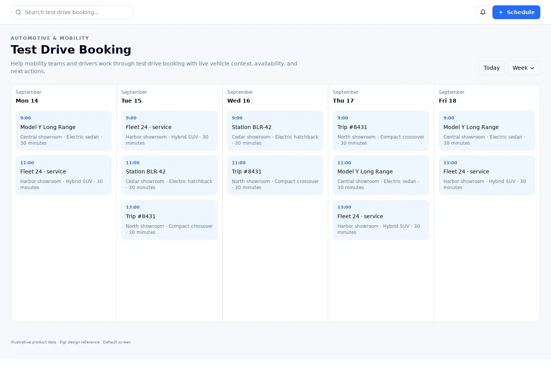
Task: Focus the Search test drive booking field
Action: click(72, 12)
